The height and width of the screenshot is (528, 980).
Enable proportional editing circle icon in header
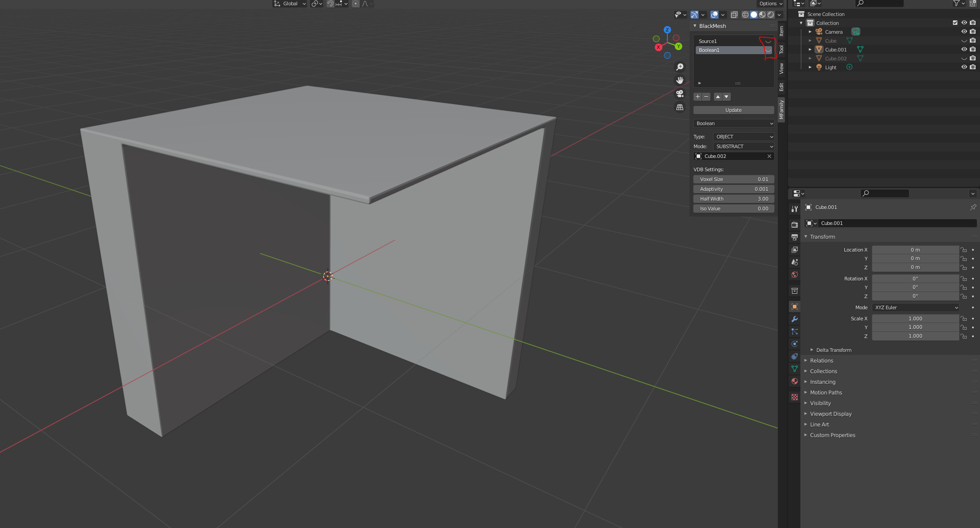[356, 4]
